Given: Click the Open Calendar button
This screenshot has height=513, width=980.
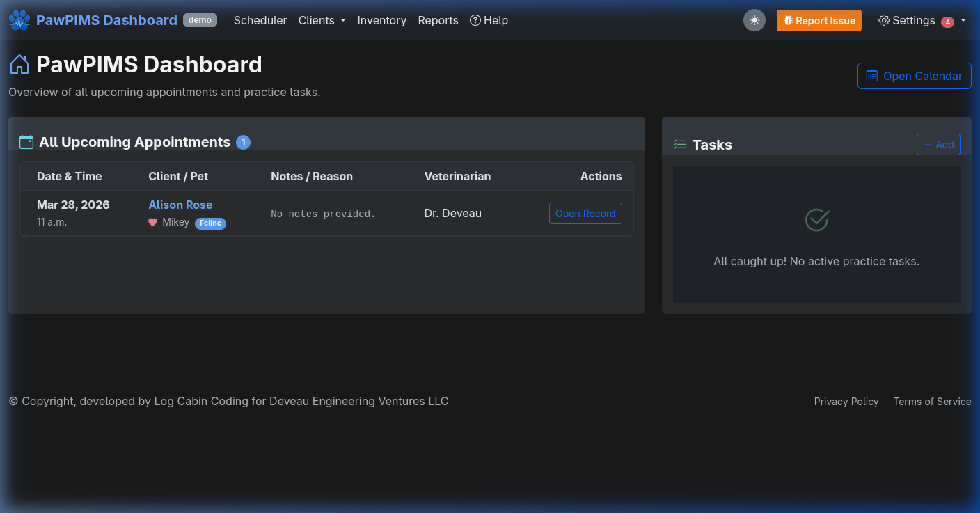Looking at the screenshot, I should [x=915, y=76].
